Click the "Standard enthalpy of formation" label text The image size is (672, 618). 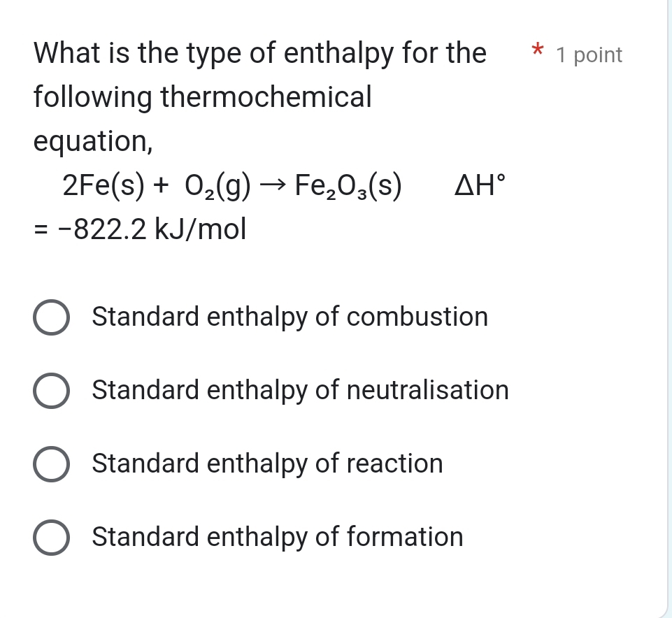278,537
